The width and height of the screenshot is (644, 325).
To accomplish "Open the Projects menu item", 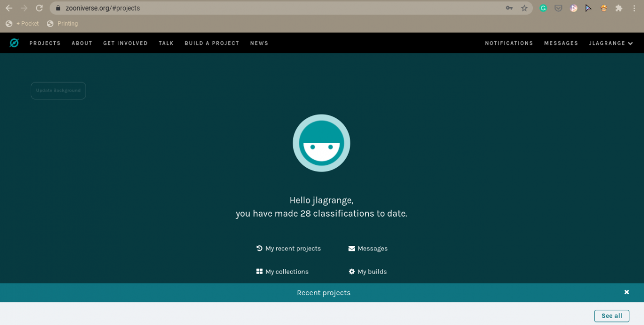I will 45,43.
